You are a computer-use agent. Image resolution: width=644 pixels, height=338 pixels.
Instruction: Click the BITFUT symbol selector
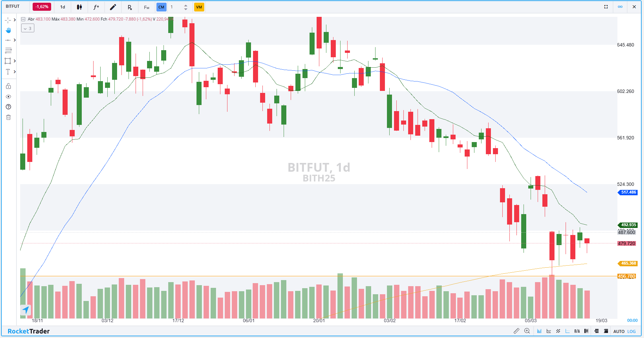pyautogui.click(x=13, y=6)
